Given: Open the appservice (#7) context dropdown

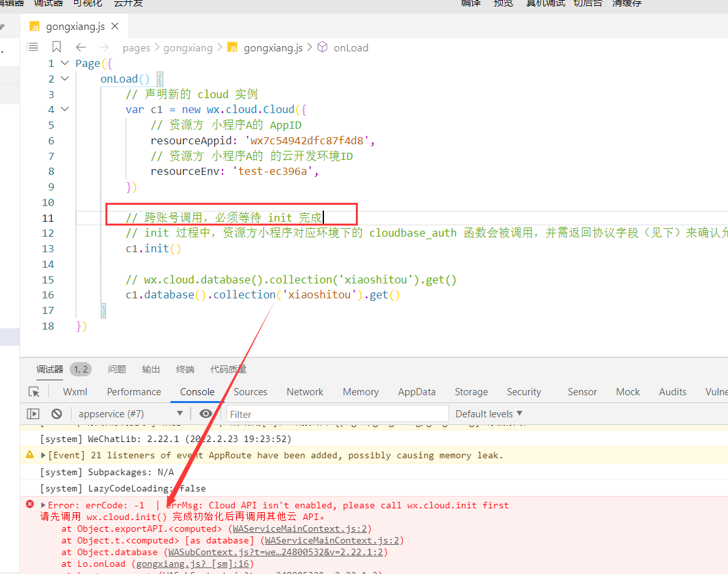Looking at the screenshot, I should point(131,413).
